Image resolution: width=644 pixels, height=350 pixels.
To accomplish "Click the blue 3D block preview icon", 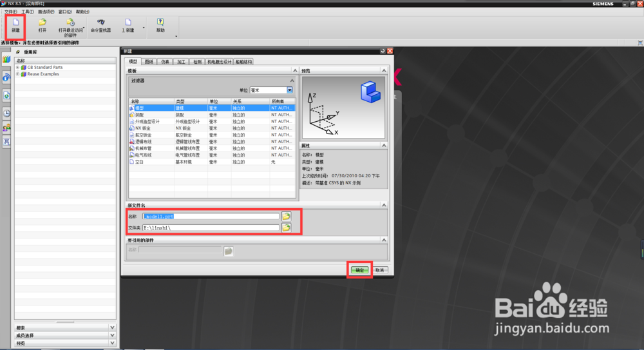I will tap(370, 92).
